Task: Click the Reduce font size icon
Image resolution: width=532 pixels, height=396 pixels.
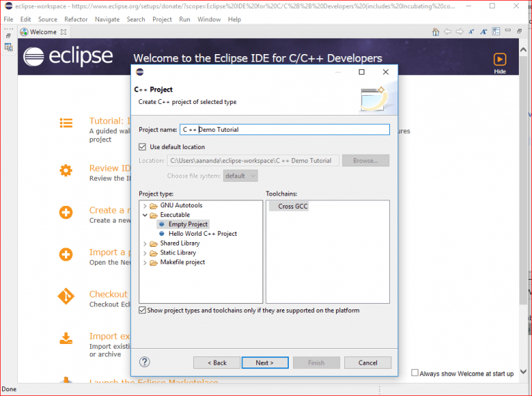Action: (470, 32)
